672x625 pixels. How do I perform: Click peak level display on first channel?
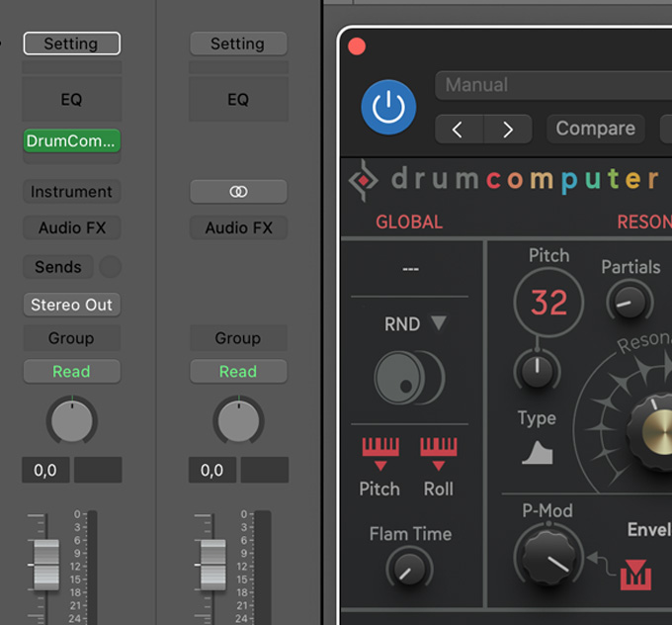(98, 470)
